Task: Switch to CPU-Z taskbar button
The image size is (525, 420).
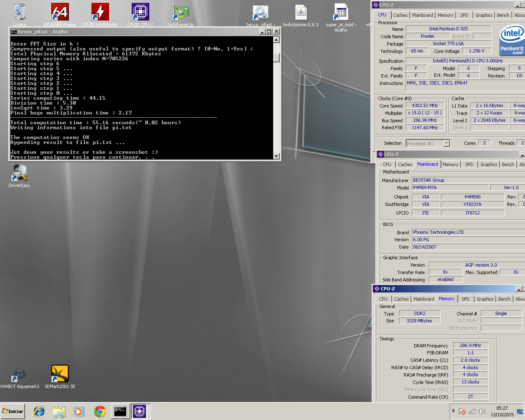Action: [139, 411]
